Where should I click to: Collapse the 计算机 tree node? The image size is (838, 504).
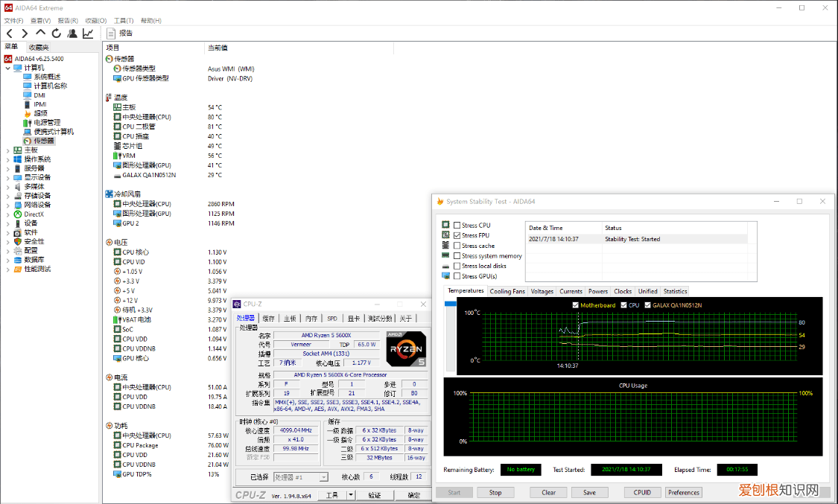(8, 68)
